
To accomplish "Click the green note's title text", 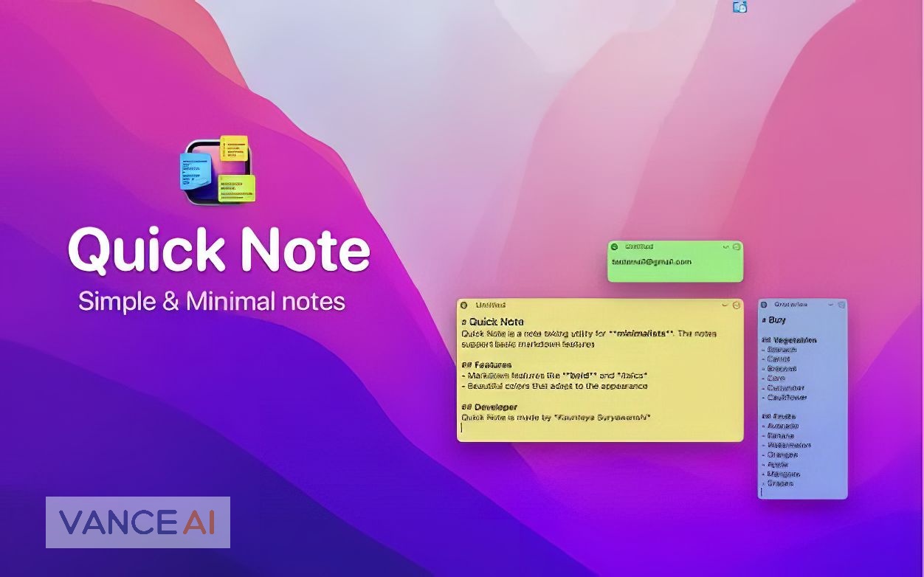I will coord(639,246).
